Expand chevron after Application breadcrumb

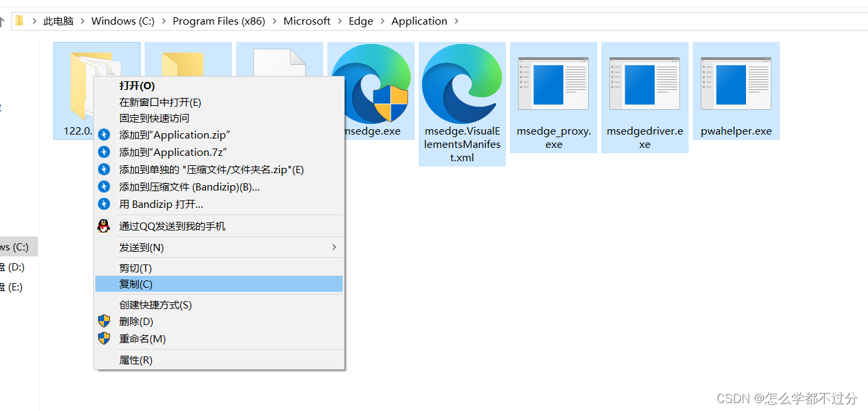coord(456,21)
